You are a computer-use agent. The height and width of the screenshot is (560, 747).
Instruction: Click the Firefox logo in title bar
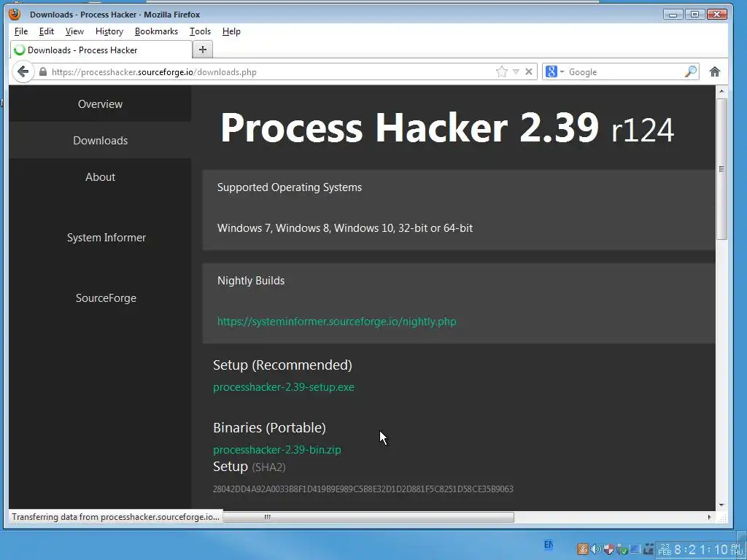click(15, 14)
